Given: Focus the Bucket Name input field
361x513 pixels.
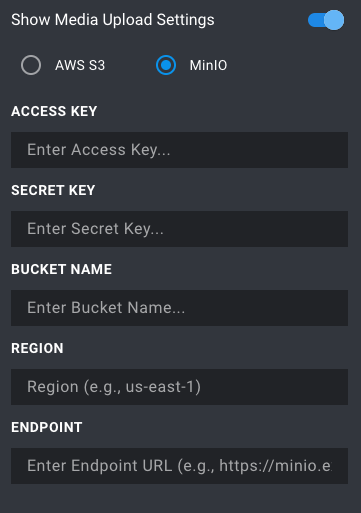Looking at the screenshot, I should pos(179,308).
